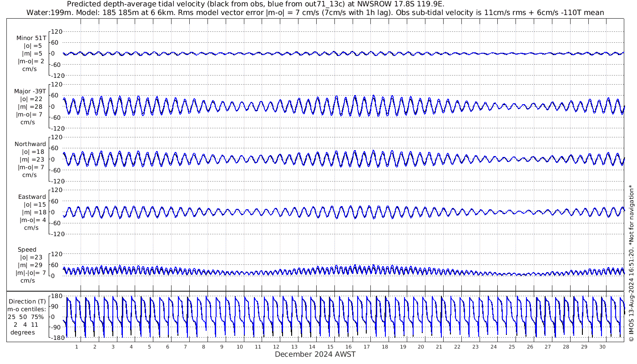Viewport: 637px width, 364px height.
Task: Click date tick label 10 on x-axis
Action: tap(240, 347)
